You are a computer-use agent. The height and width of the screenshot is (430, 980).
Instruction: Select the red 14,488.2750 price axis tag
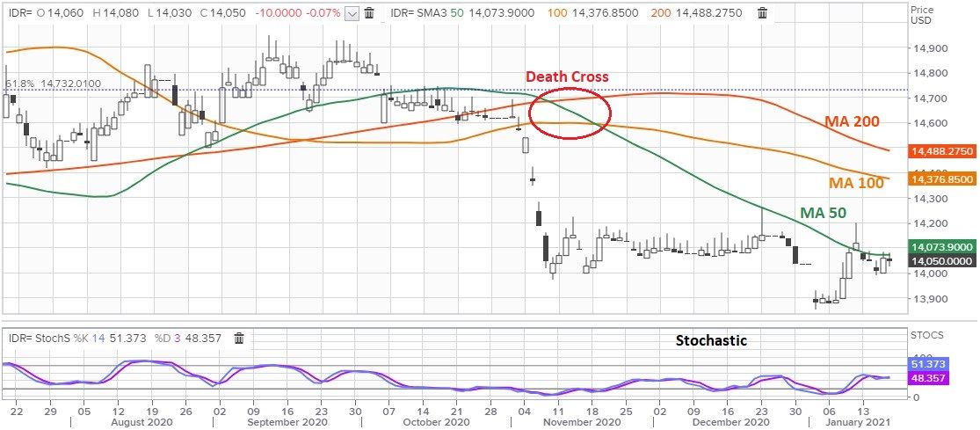pyautogui.click(x=942, y=150)
